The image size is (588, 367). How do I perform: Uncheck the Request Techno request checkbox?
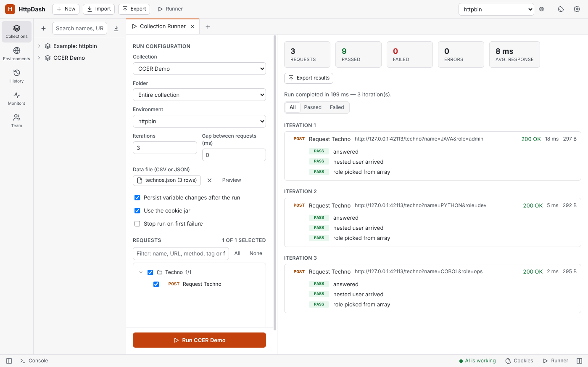156,284
